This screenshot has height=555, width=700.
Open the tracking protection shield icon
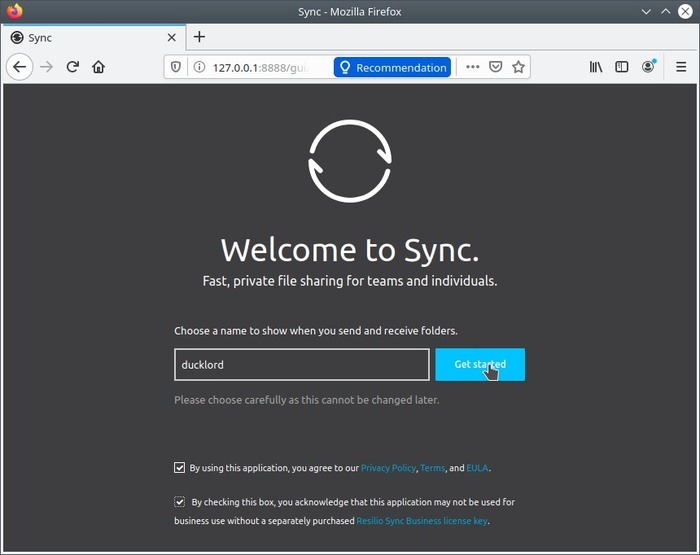(176, 67)
